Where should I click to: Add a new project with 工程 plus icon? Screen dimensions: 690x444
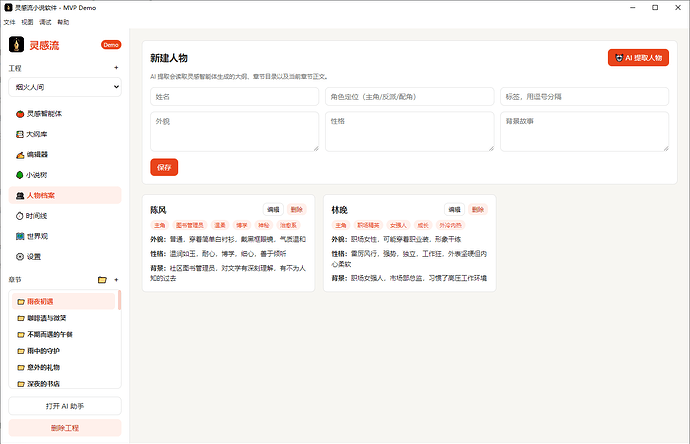[x=116, y=68]
